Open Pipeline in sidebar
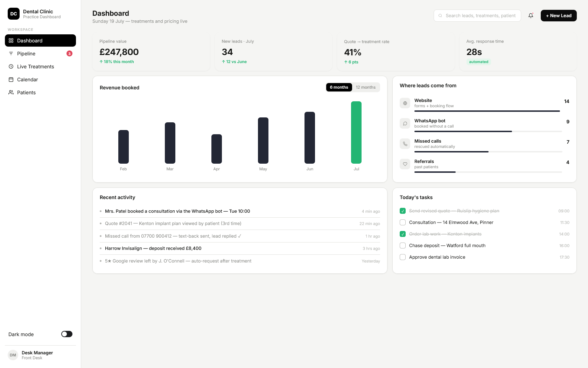The height and width of the screenshot is (368, 588). pyautogui.click(x=40, y=54)
